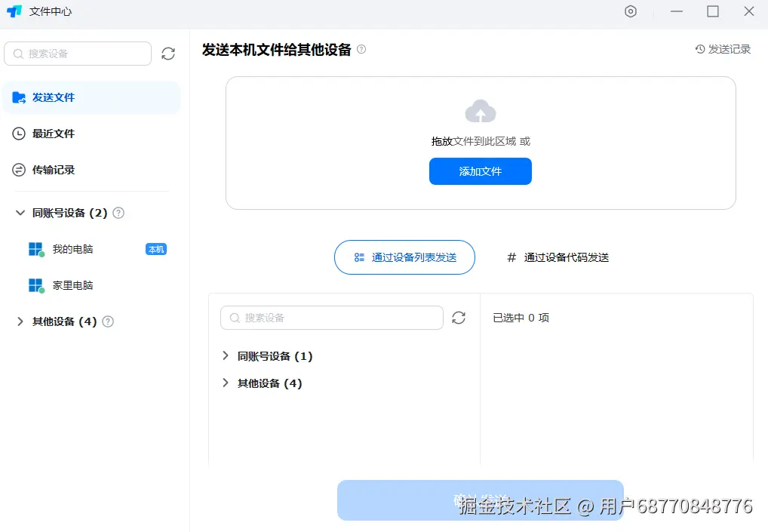The width and height of the screenshot is (768, 532).
Task: Click help icon beside 同账号设备 (2)
Action: (x=118, y=213)
